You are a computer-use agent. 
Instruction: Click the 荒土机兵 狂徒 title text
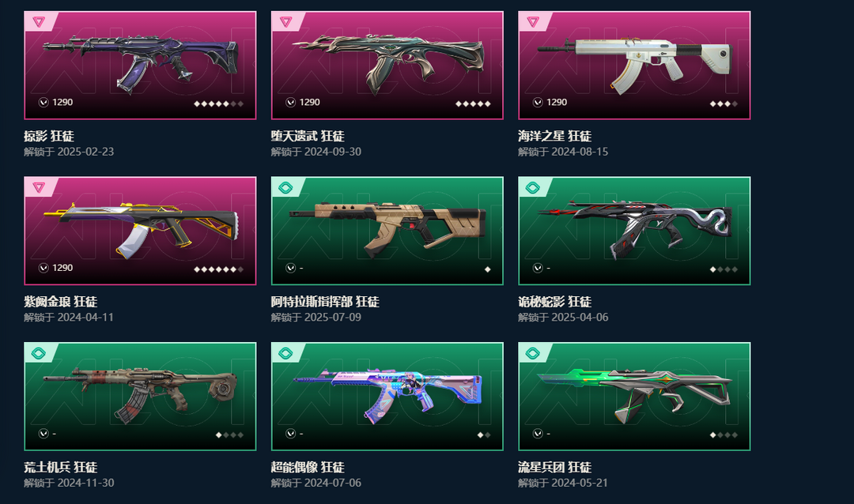pyautogui.click(x=60, y=467)
